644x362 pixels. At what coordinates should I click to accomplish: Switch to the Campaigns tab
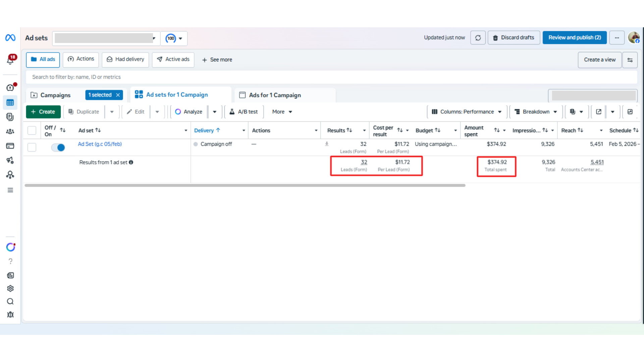[55, 95]
